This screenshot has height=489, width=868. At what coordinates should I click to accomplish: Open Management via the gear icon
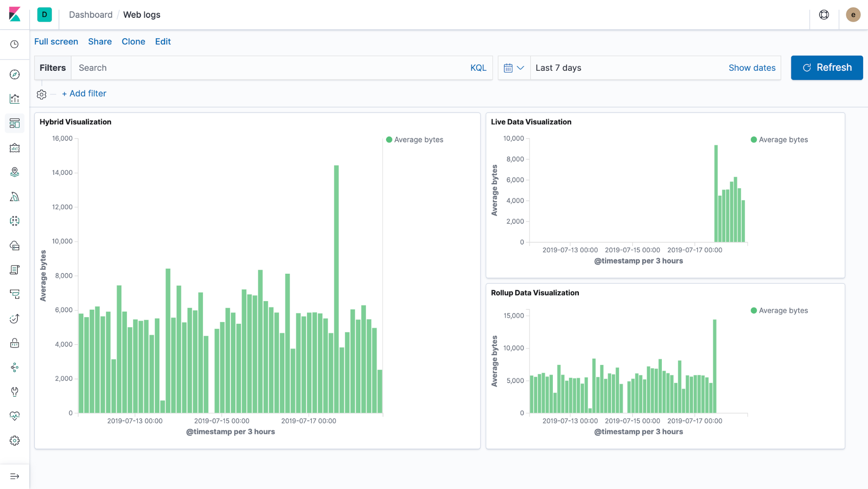pos(14,440)
